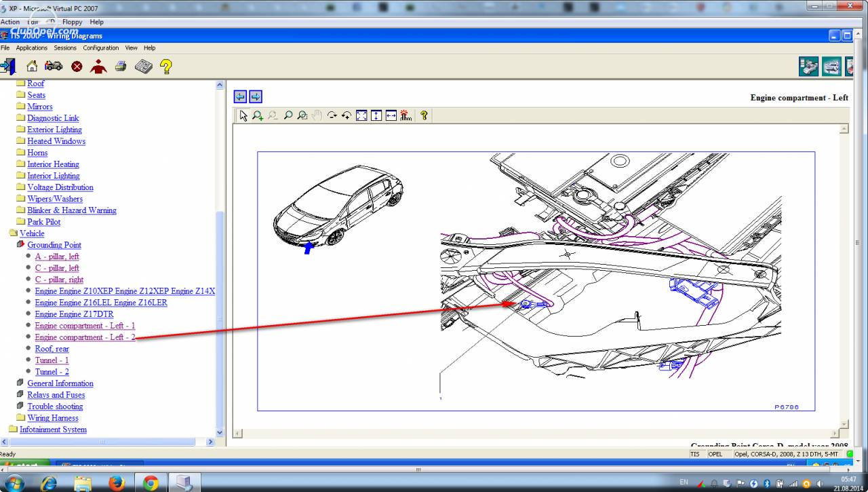Click the red person icon in main toolbar
The height and width of the screenshot is (492, 868).
click(98, 66)
